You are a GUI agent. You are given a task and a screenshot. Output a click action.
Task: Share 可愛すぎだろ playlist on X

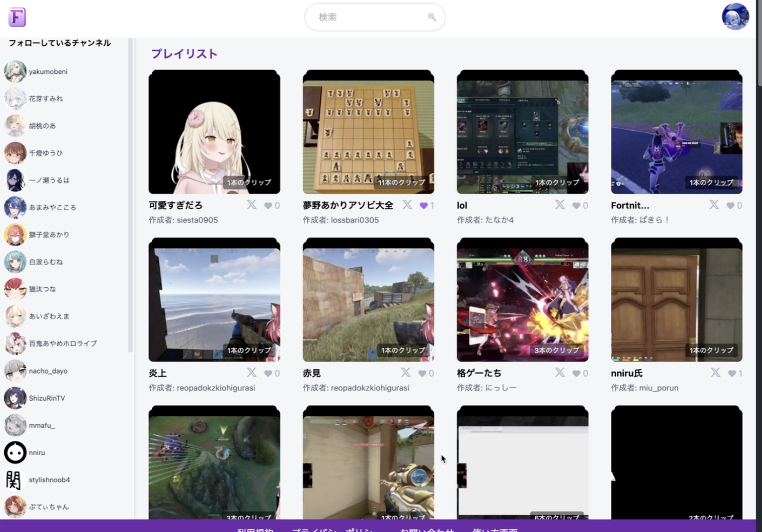click(252, 205)
